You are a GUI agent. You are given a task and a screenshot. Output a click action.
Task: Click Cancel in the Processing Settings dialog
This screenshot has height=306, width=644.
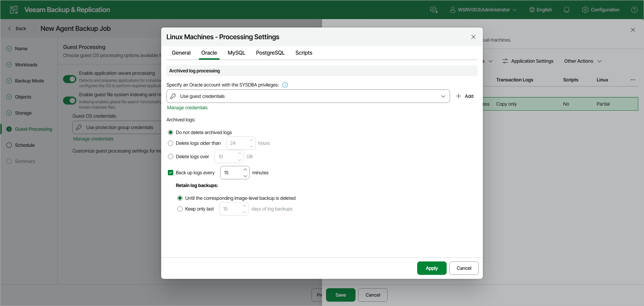[x=464, y=268]
